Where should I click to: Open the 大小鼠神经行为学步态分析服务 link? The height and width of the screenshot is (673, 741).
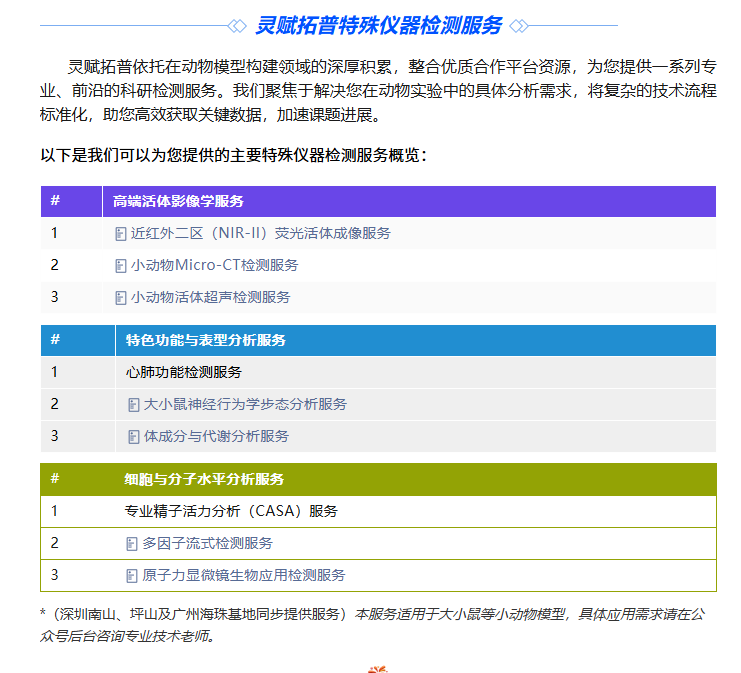[245, 405]
